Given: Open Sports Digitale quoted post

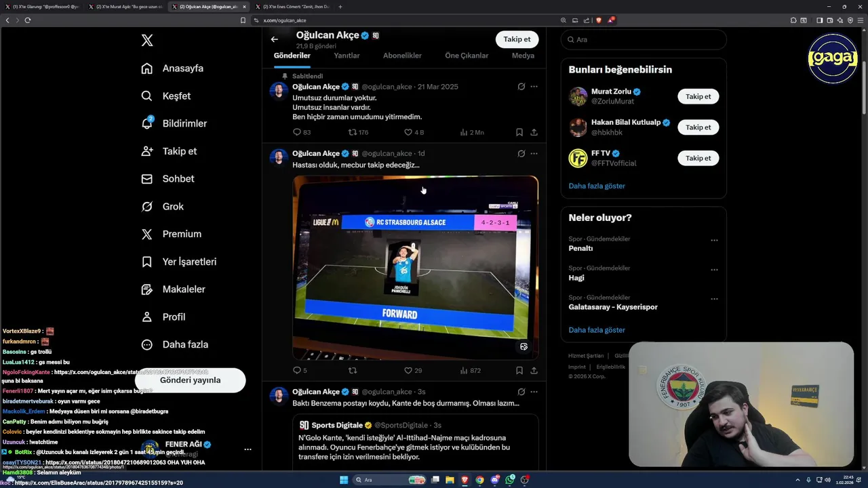Looking at the screenshot, I should 416,441.
